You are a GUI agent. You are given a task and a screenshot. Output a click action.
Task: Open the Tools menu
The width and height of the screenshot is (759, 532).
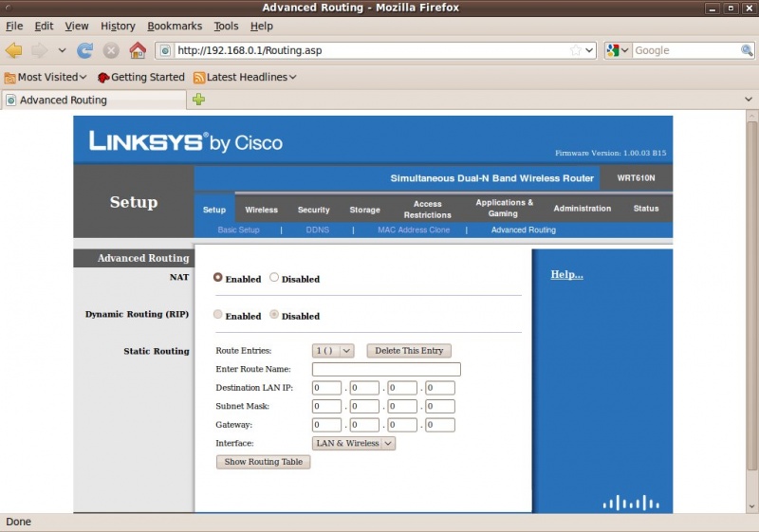tap(226, 27)
